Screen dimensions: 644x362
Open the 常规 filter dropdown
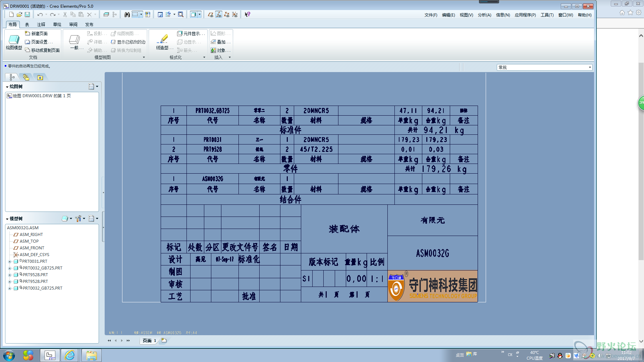[590, 67]
